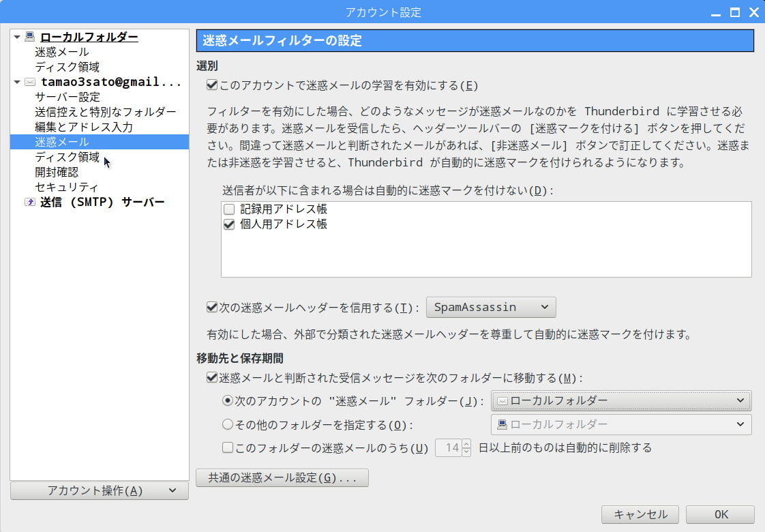Uncheck the 個人用アドレス帳 checkbox
765x532 pixels.
(x=229, y=224)
